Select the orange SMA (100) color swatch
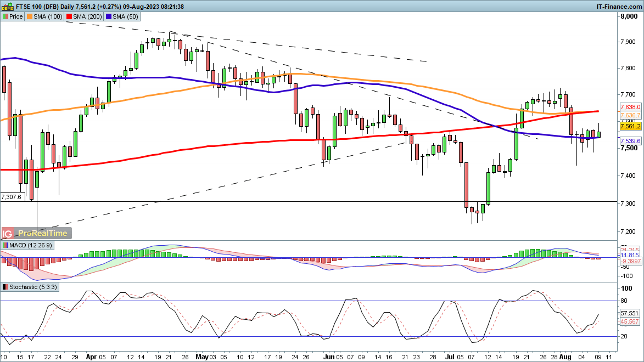 [30, 17]
